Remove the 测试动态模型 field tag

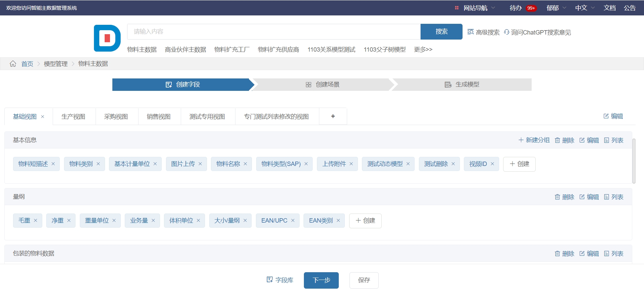[408, 164]
